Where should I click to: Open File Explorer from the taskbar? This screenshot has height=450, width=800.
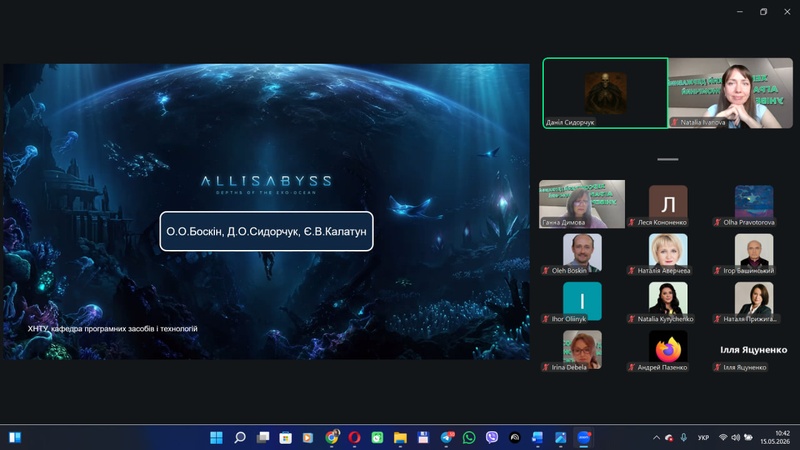click(400, 437)
